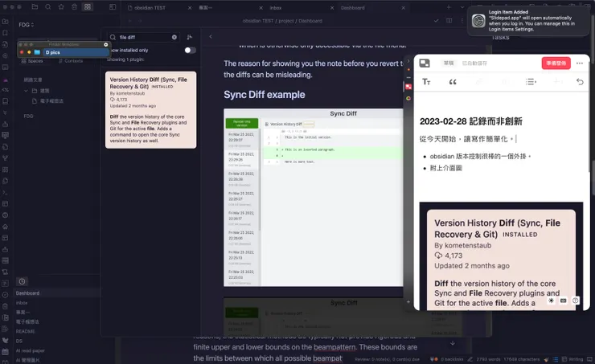Add an app with the Slidepad plus icon
The width and height of the screenshot is (595, 364).
[408, 302]
